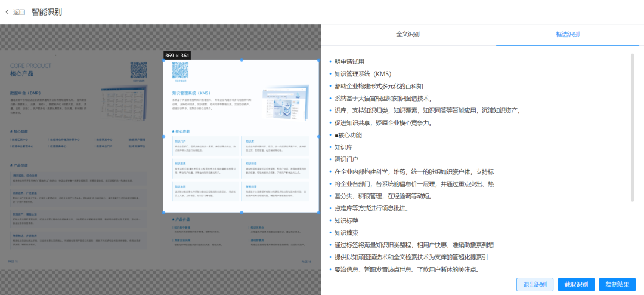The height and width of the screenshot is (295, 644).
Task: Click the QR code on the 核心产品 page
Action: (139, 70)
